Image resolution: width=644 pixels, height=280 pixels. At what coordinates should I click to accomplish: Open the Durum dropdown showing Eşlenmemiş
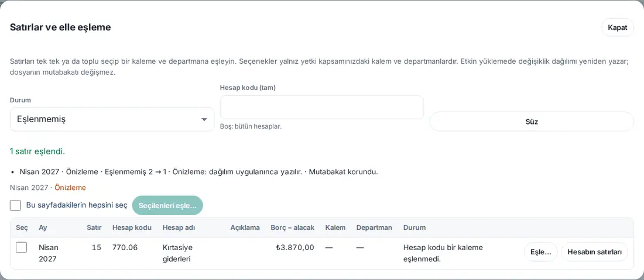coord(112,119)
